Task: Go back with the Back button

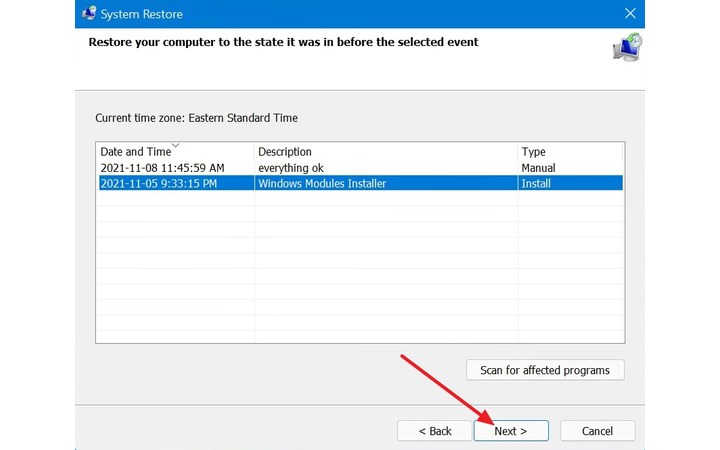Action: click(x=434, y=431)
